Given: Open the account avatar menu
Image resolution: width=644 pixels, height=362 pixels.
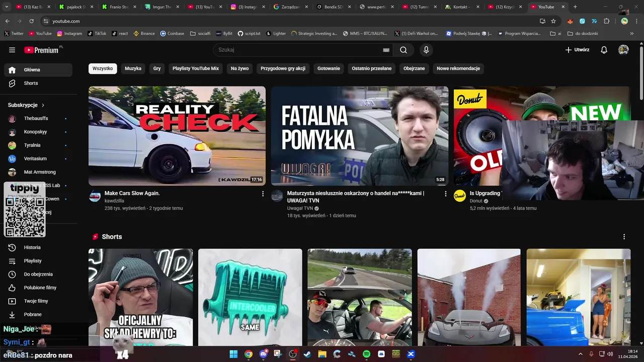Looking at the screenshot, I should 623,50.
